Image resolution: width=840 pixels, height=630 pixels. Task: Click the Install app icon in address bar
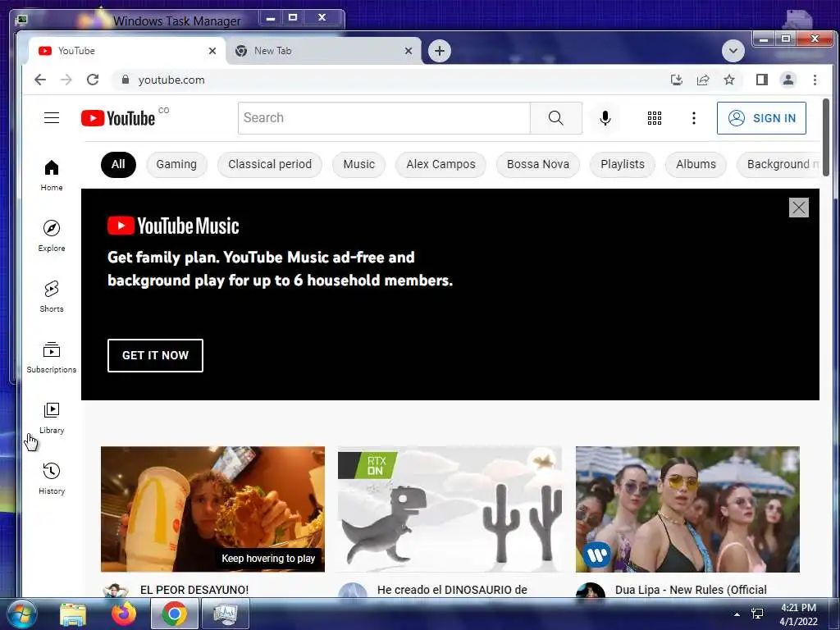click(677, 80)
